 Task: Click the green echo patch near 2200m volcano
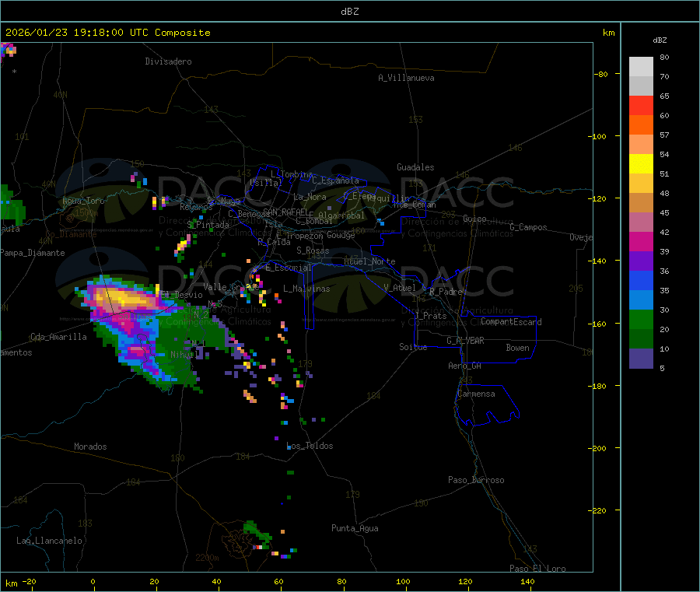(257, 534)
